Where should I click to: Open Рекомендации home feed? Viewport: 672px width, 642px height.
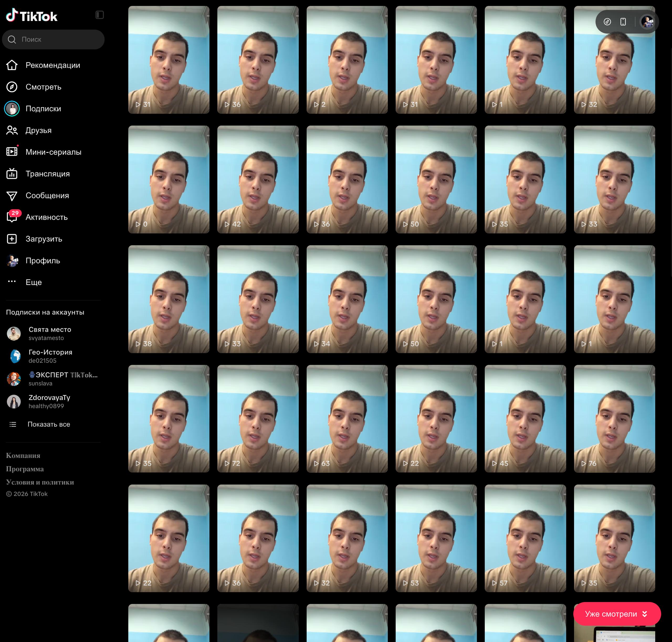[53, 65]
